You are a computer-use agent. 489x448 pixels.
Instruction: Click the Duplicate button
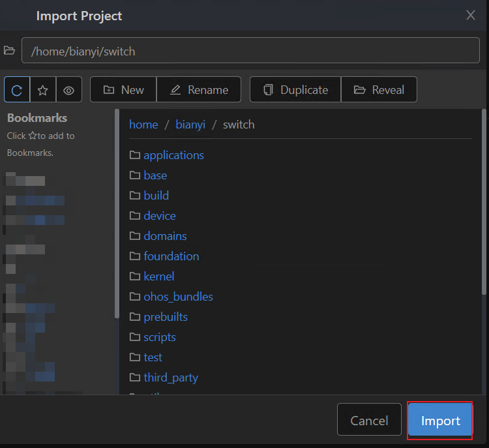(295, 90)
